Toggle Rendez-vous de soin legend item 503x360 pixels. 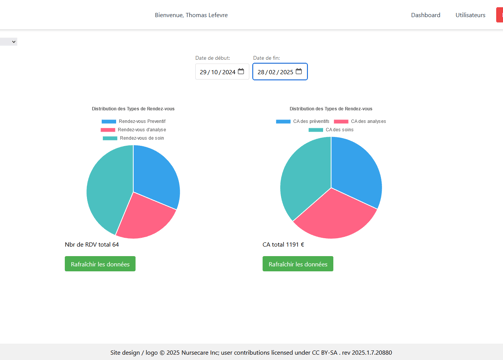[133, 138]
